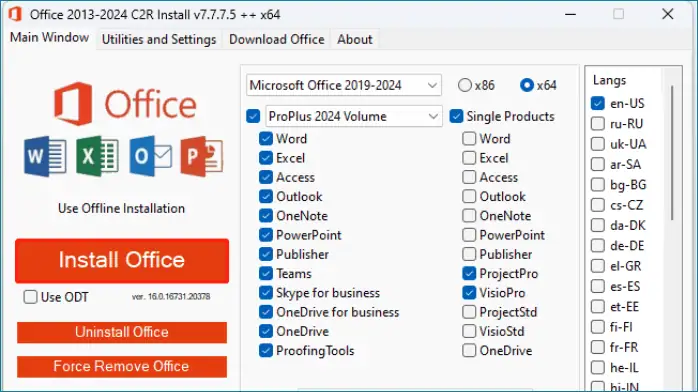698x392 pixels.
Task: Check the ProjectStd checkbox
Action: [469, 312]
